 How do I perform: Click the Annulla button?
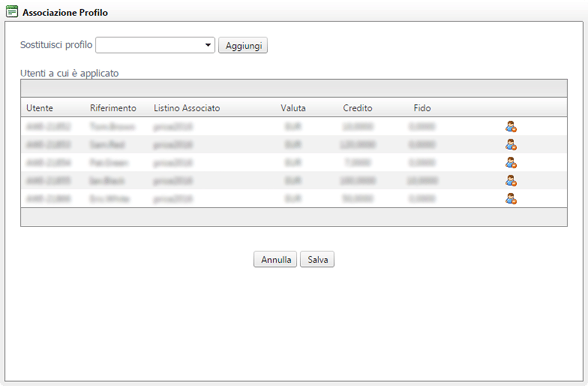275,259
